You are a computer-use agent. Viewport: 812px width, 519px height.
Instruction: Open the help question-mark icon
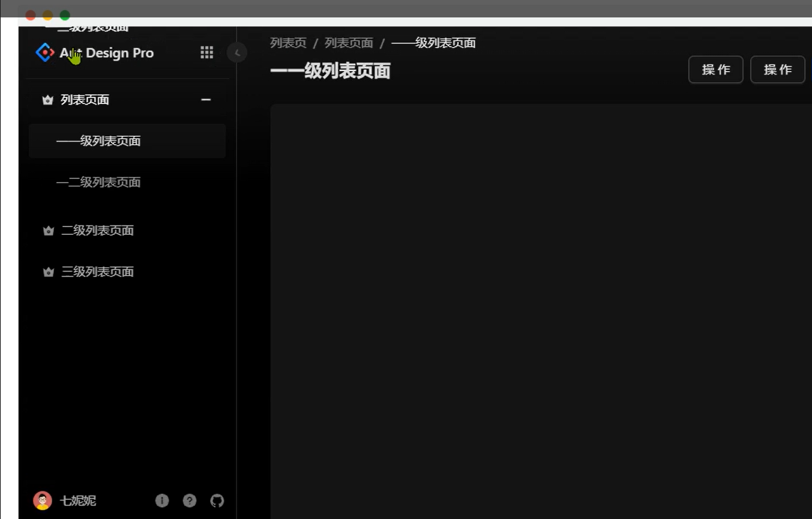click(190, 500)
